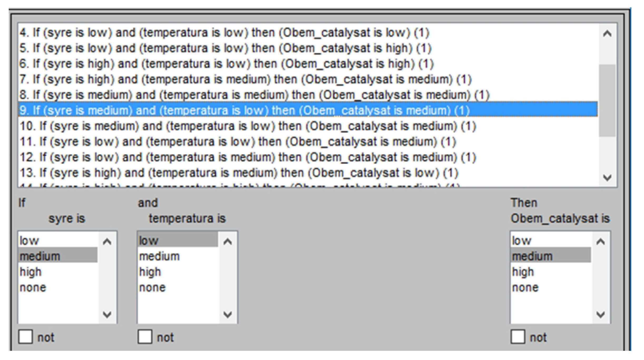Image resolution: width=644 pixels, height=360 pixels.
Task: Select rule 7 in the rule list
Action: [245, 79]
